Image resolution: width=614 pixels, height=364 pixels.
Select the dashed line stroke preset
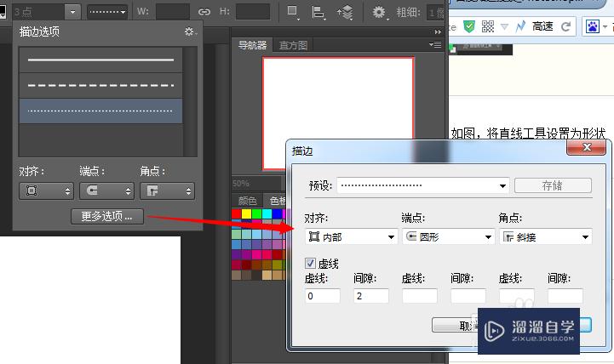[x=100, y=85]
